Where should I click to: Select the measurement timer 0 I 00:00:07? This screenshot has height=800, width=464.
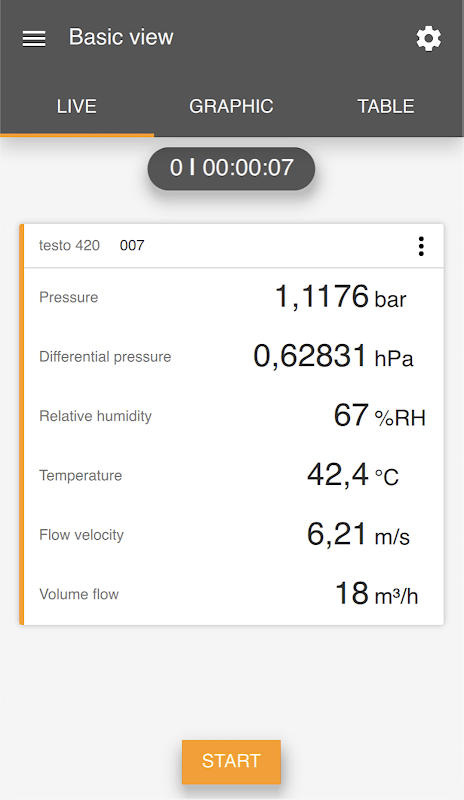click(x=231, y=168)
